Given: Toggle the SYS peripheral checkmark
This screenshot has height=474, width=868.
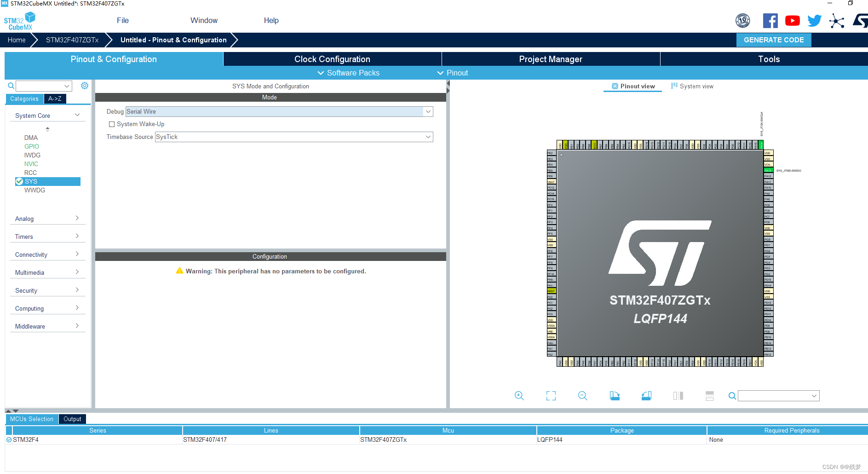Looking at the screenshot, I should point(19,181).
